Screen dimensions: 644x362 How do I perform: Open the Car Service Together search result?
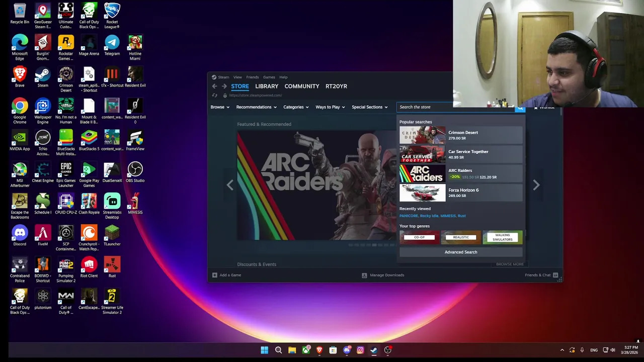[x=461, y=154]
